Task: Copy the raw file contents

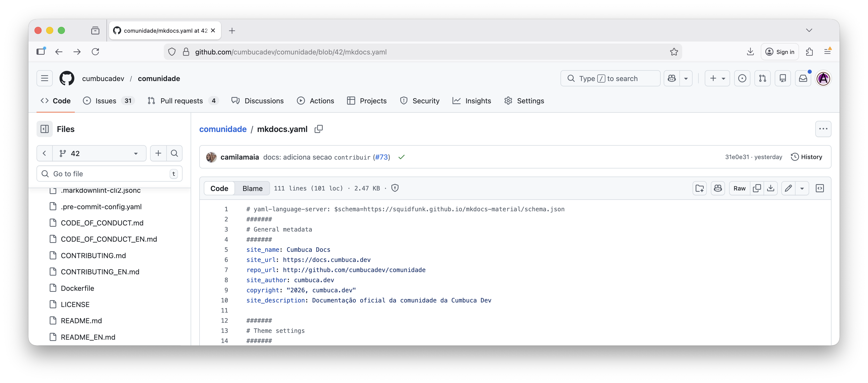Action: (x=757, y=188)
